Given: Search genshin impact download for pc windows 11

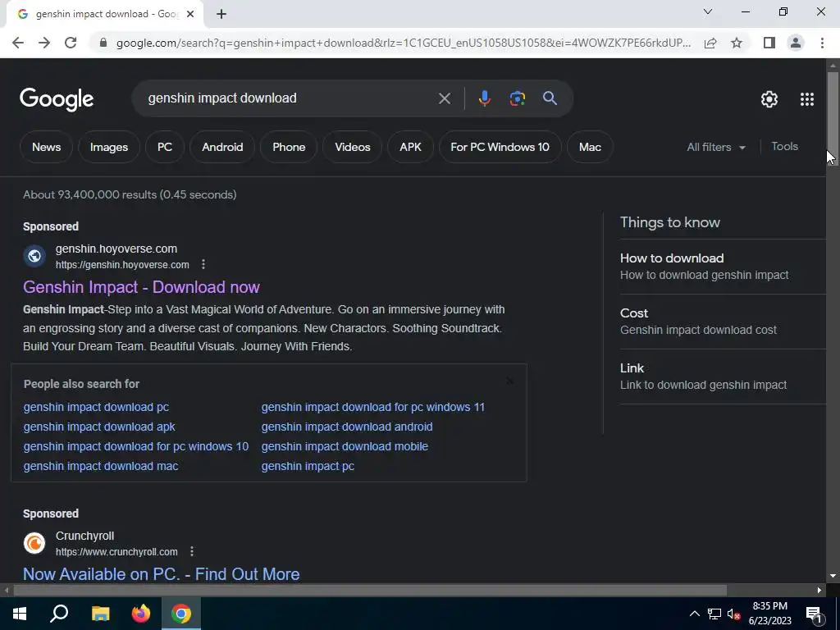Looking at the screenshot, I should [373, 407].
